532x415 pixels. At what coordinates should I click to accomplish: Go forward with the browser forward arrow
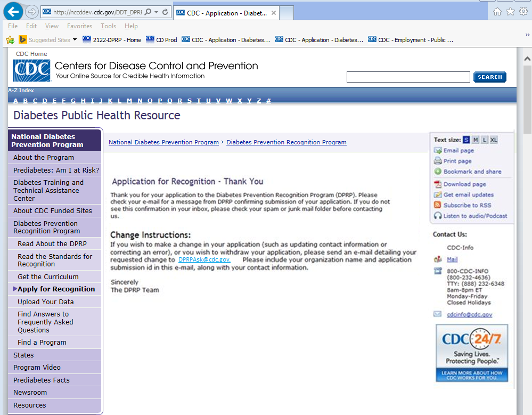click(x=31, y=12)
